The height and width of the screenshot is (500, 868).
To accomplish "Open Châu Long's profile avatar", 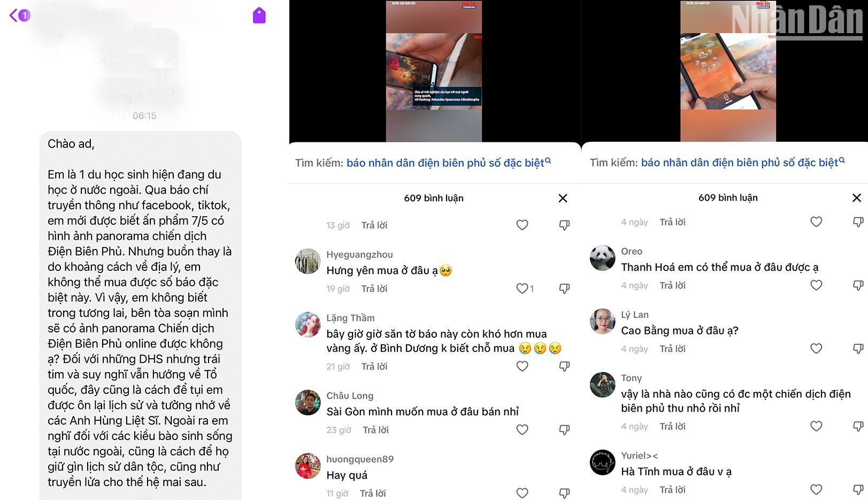I will 308,403.
